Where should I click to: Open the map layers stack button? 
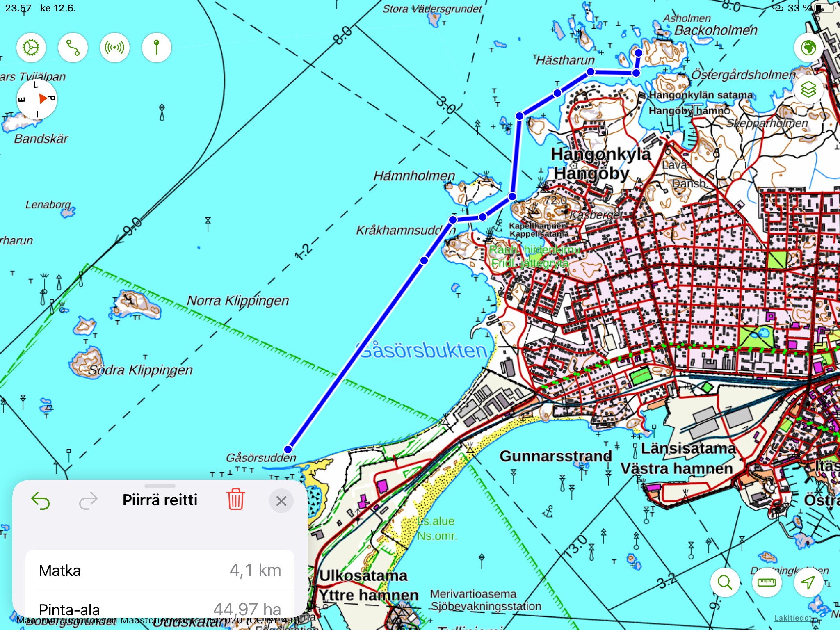[808, 89]
